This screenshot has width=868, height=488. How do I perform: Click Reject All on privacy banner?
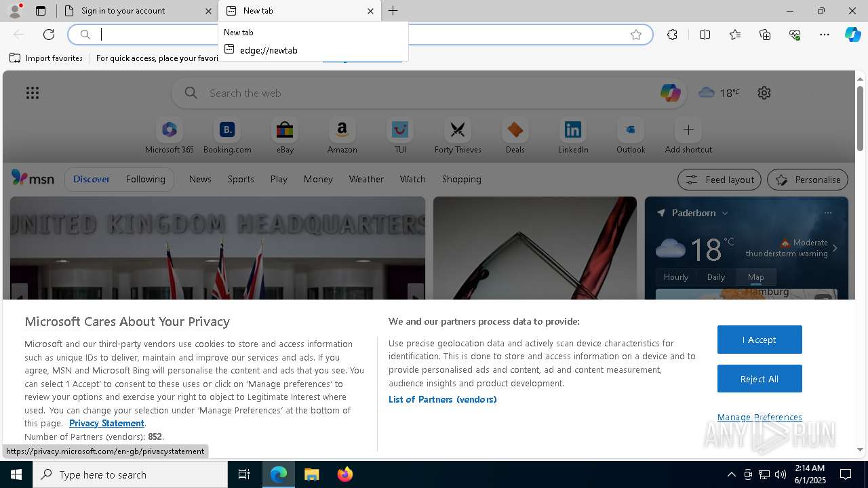[759, 379]
